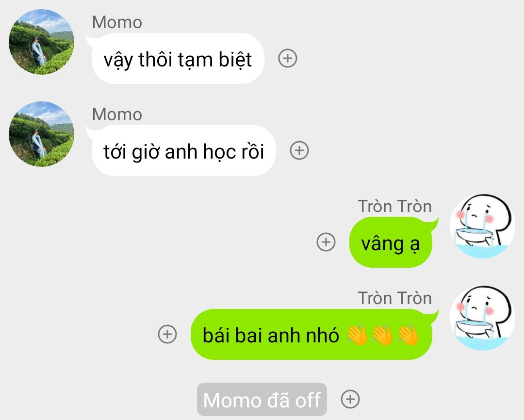Tap plus icon beside 'vậy thôi tạm biệt'

[287, 59]
